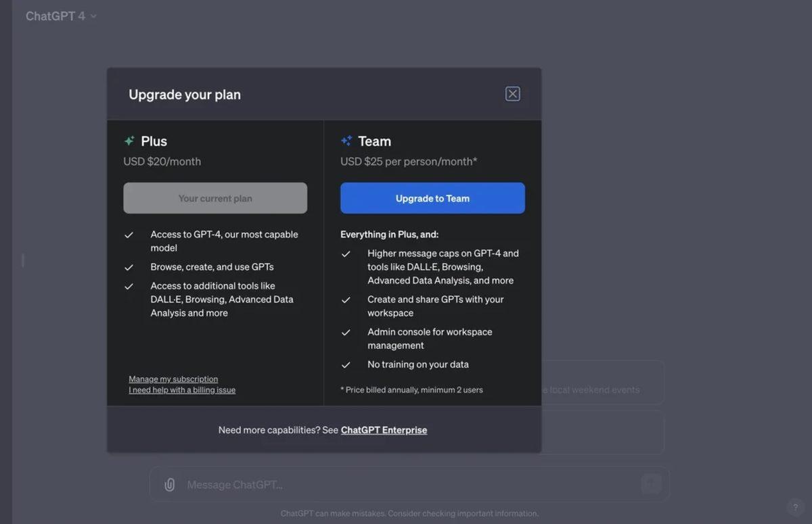Screen dimensions: 812x524
Task: Click the paperclip attach file icon
Action: (x=170, y=485)
